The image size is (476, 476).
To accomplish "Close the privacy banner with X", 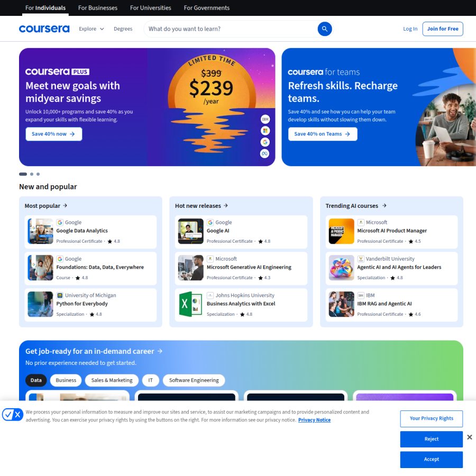I will (469, 437).
